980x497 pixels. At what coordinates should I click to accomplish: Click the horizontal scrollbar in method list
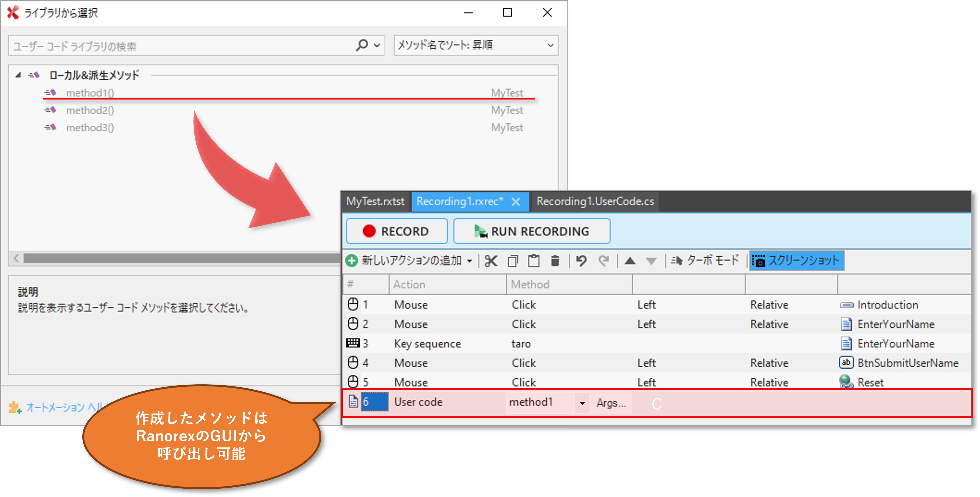(x=179, y=258)
